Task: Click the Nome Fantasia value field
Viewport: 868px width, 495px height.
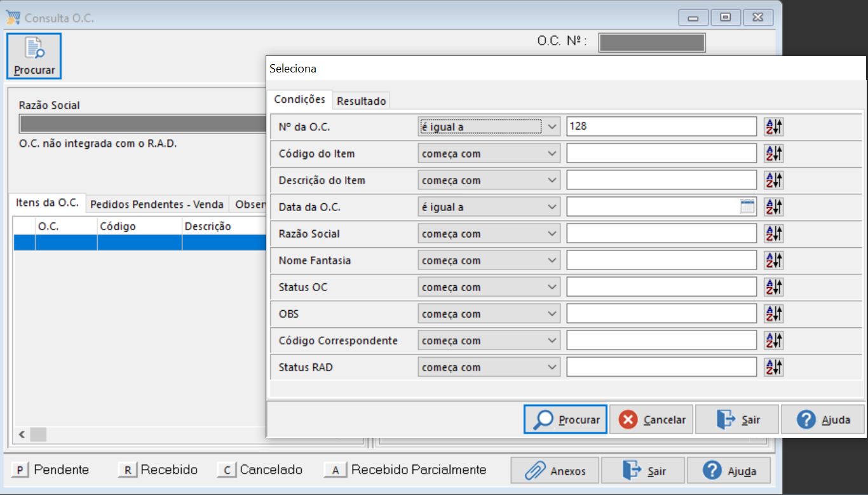Action: click(661, 260)
